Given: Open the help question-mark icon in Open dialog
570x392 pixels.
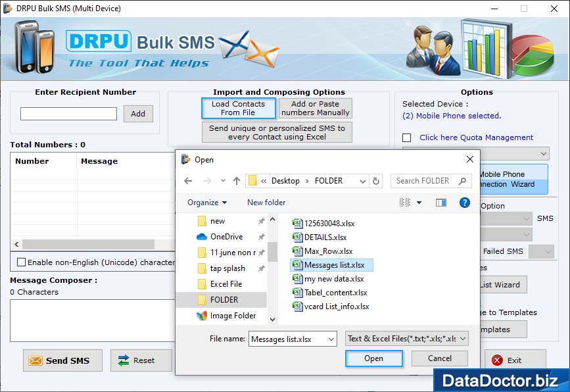Looking at the screenshot, I should [465, 203].
